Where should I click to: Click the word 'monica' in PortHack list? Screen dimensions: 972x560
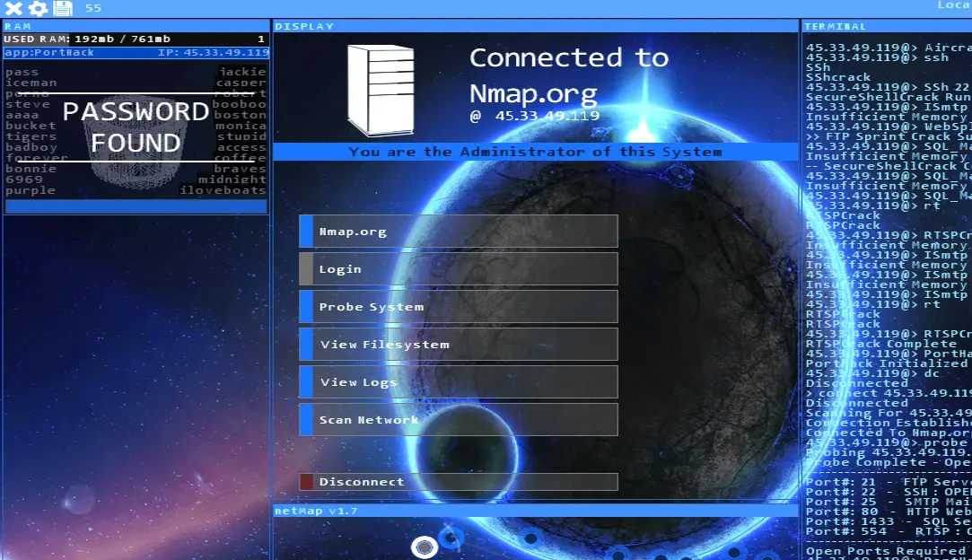pos(241,126)
